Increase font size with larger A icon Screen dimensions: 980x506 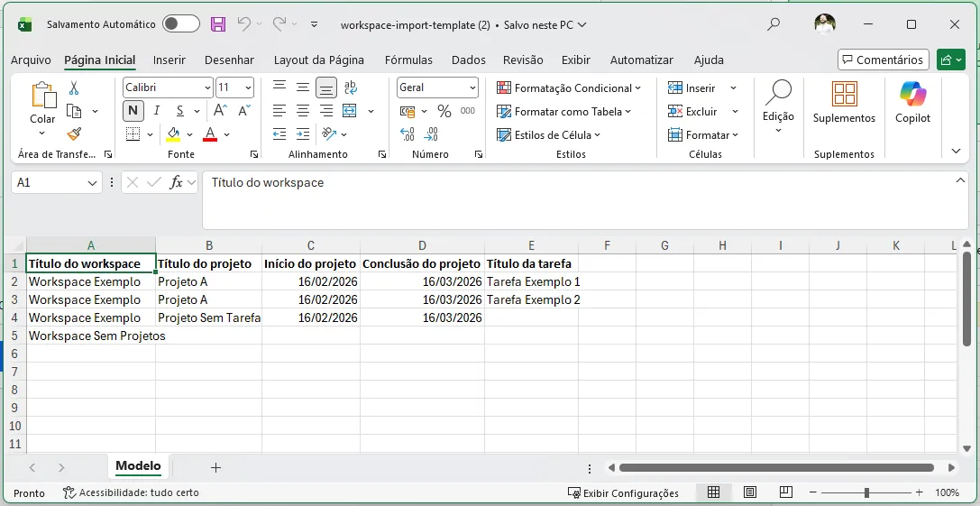click(219, 111)
